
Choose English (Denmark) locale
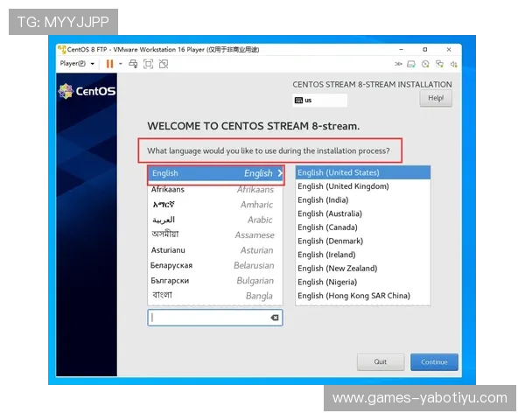coord(363,241)
